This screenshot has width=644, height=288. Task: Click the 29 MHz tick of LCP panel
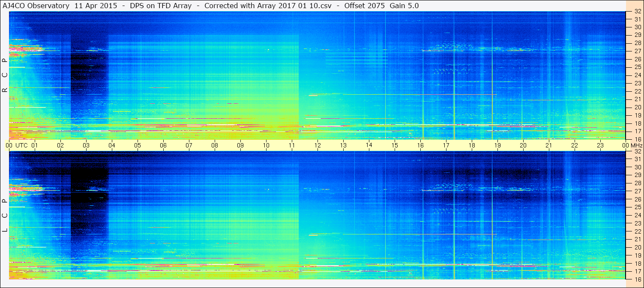[x=637, y=175]
